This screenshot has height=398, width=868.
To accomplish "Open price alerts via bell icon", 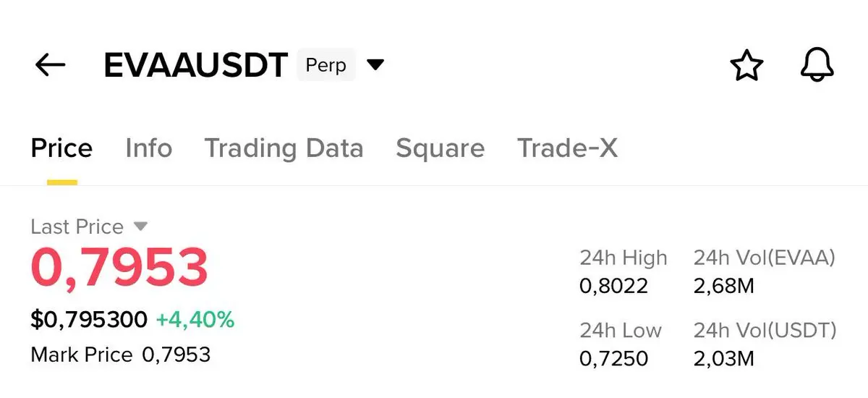I will 817,66.
